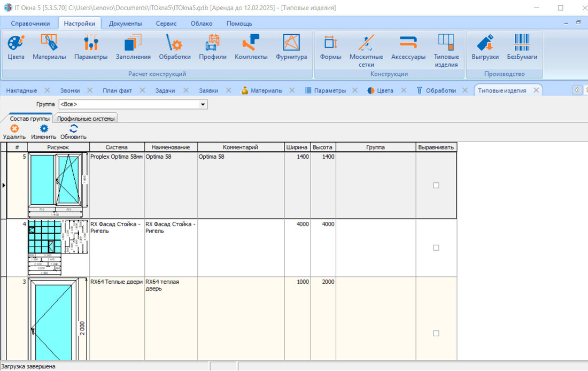Screen dimensions: 588x371
Task: Switch to the План факт document tab
Action: point(118,90)
